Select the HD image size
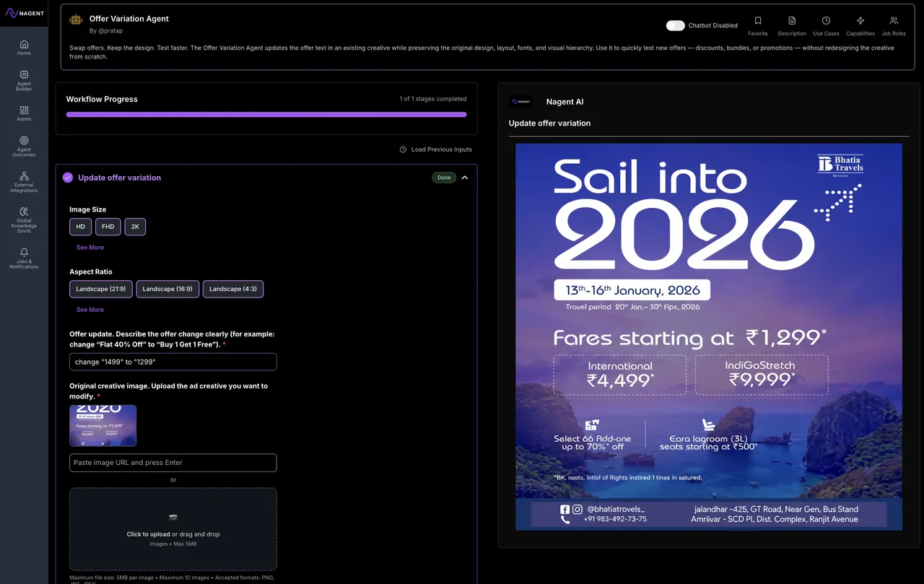Image resolution: width=924 pixels, height=584 pixels. coord(81,227)
